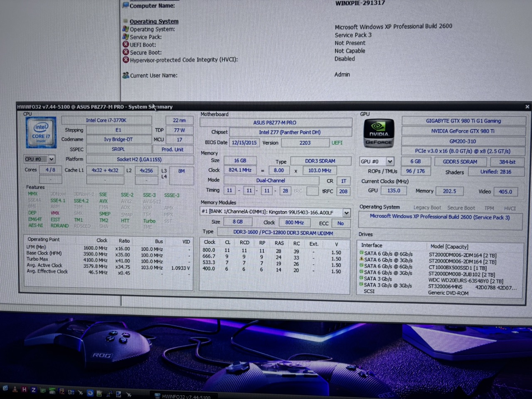Click the NVIDIA GeForce logo
Viewport: 532px width, 399px height.
coord(378,133)
